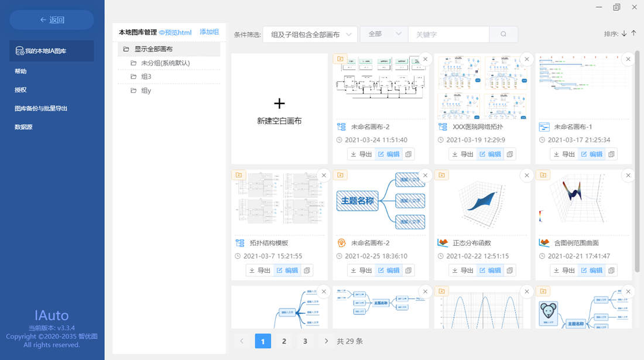Open the 组及子组包含全部画布 dropdown
The image size is (644, 360).
310,35
